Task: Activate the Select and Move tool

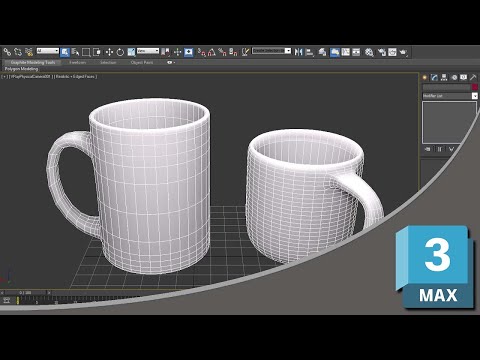Action: pyautogui.click(x=109, y=52)
